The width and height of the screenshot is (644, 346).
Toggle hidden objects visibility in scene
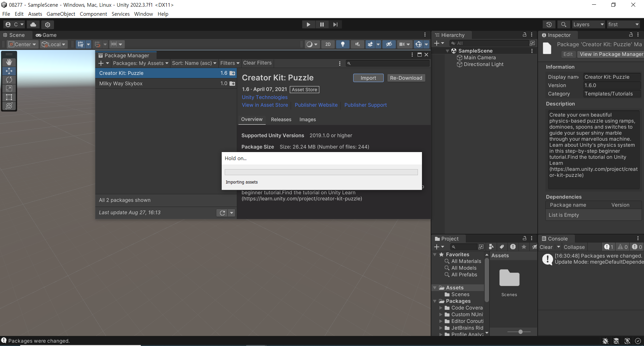(389, 44)
